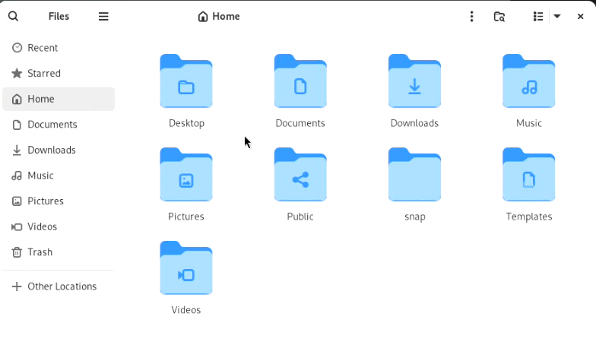
Task: Click Other Locations in the sidebar
Action: click(62, 286)
